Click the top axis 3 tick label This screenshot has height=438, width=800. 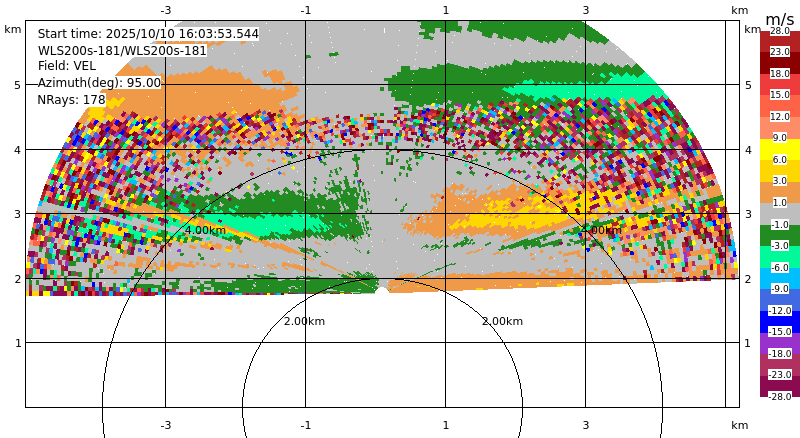coord(586,10)
